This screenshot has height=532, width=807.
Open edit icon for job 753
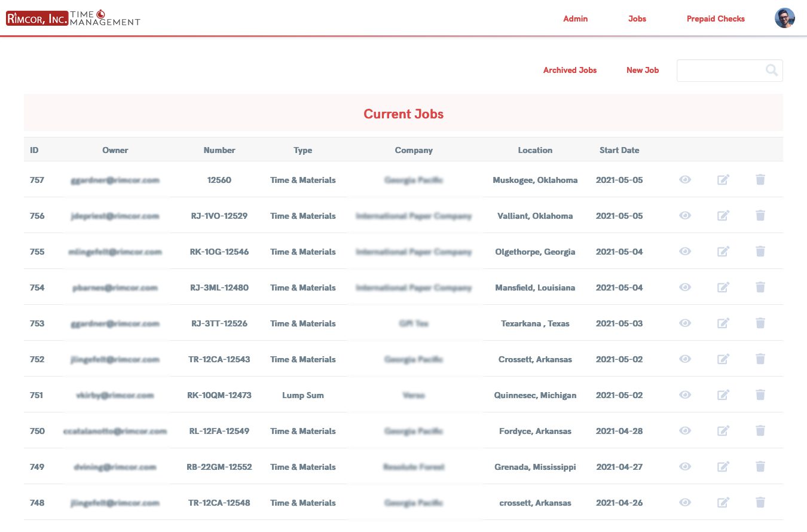[x=723, y=323]
